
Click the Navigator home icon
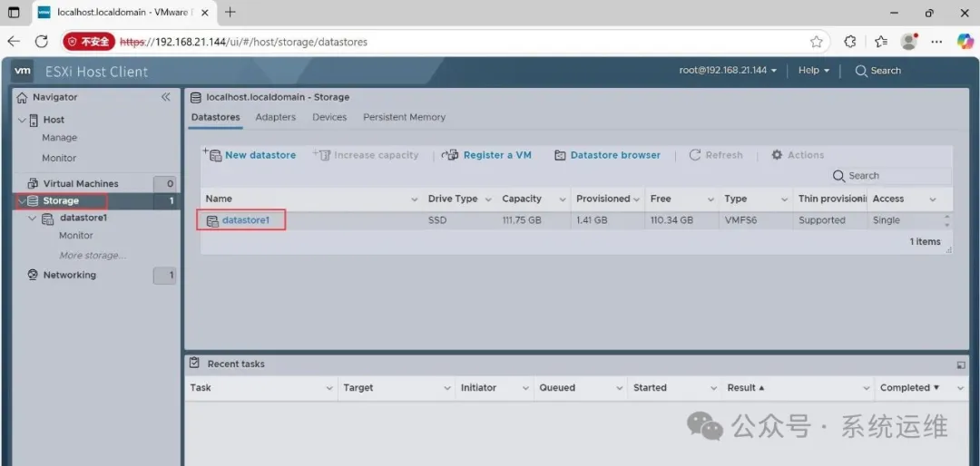[23, 97]
